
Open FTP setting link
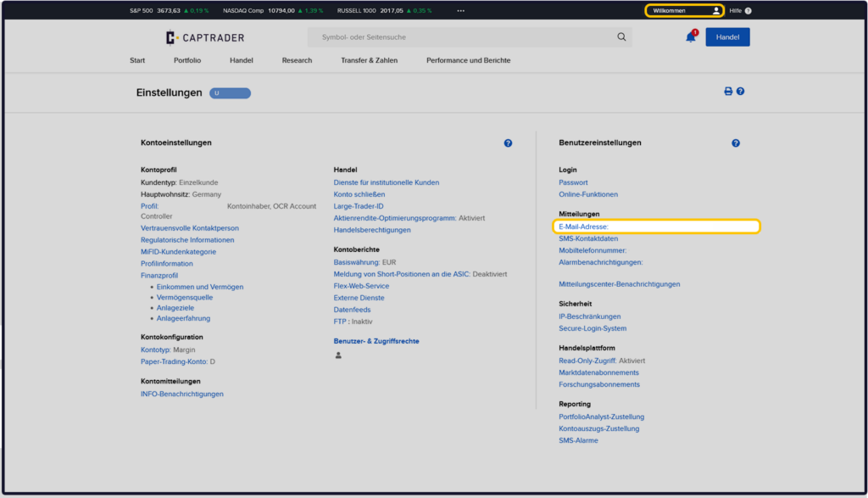point(342,322)
